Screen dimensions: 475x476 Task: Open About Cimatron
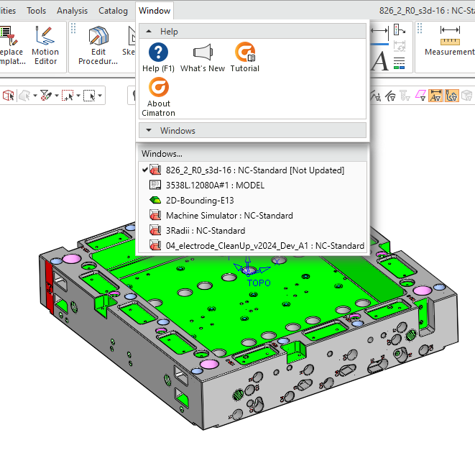158,97
